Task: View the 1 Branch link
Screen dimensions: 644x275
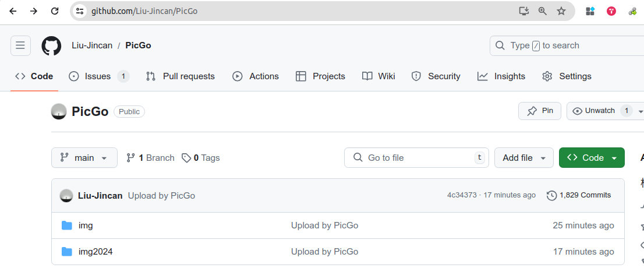Action: (x=150, y=158)
